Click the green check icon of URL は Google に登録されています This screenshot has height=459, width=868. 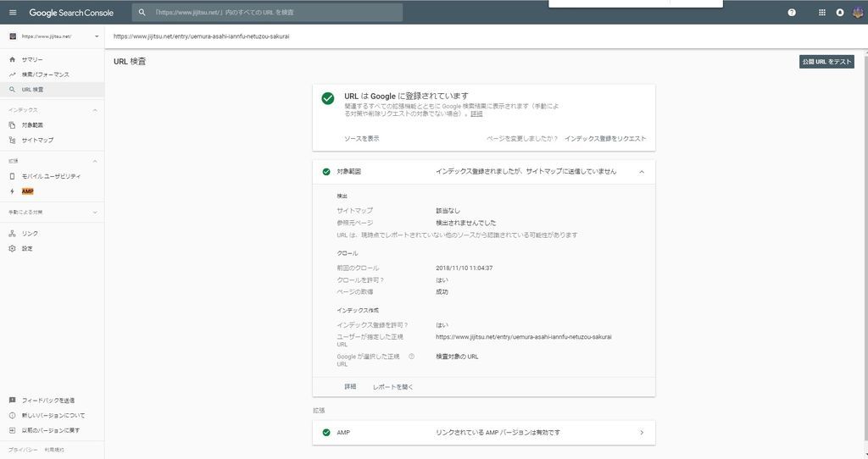pos(328,98)
